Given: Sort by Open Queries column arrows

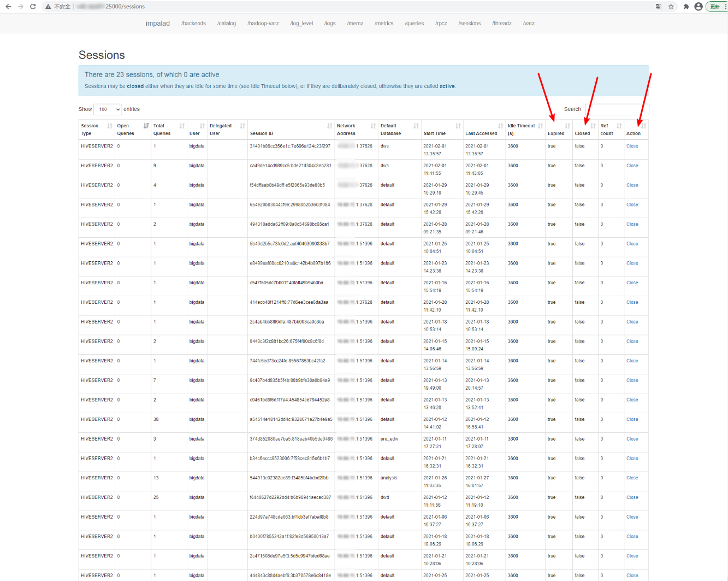Looking at the screenshot, I should (146, 126).
